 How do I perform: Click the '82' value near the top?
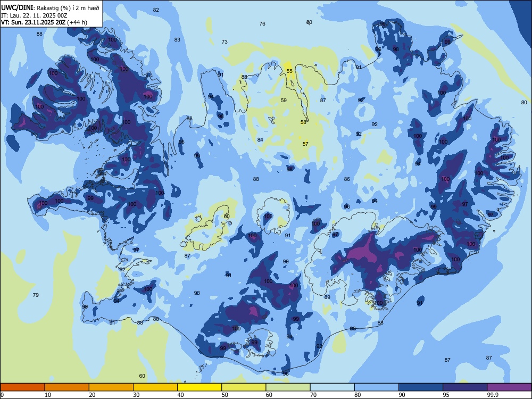156,10
